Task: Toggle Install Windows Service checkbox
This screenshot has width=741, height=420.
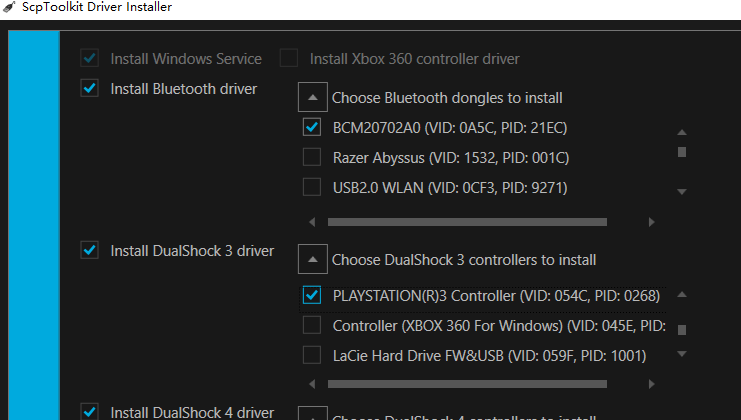Action: 89,58
